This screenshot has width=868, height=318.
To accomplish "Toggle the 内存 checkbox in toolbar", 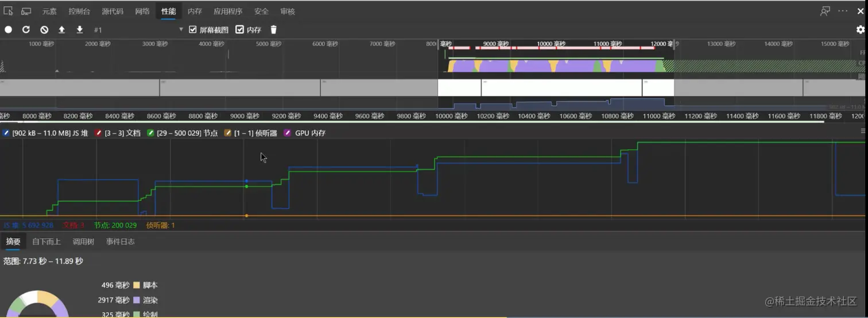I will (x=240, y=29).
